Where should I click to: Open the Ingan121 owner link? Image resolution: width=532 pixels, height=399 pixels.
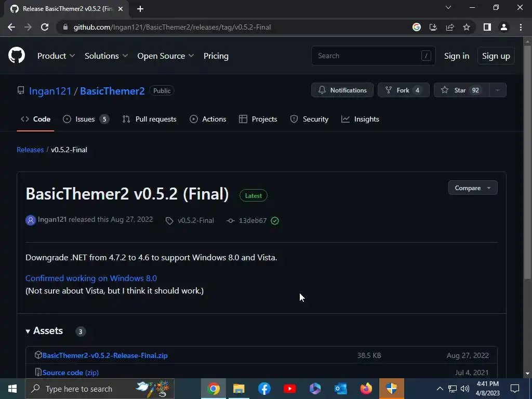[x=50, y=91]
